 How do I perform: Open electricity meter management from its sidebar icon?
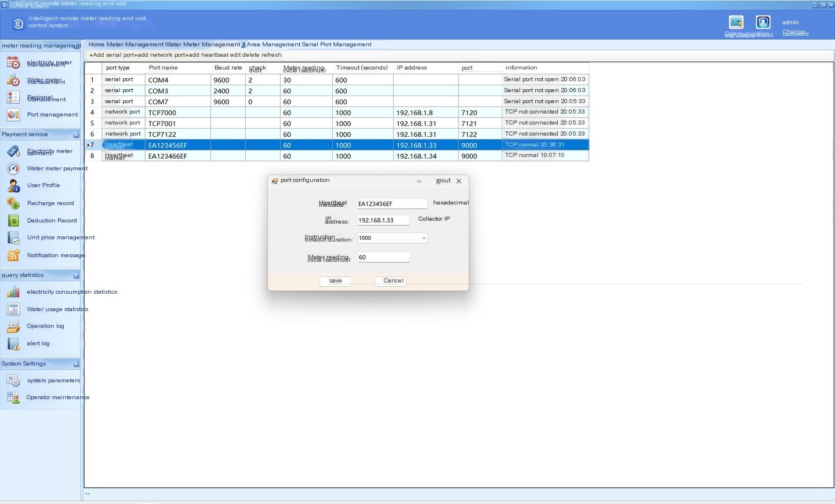13,63
